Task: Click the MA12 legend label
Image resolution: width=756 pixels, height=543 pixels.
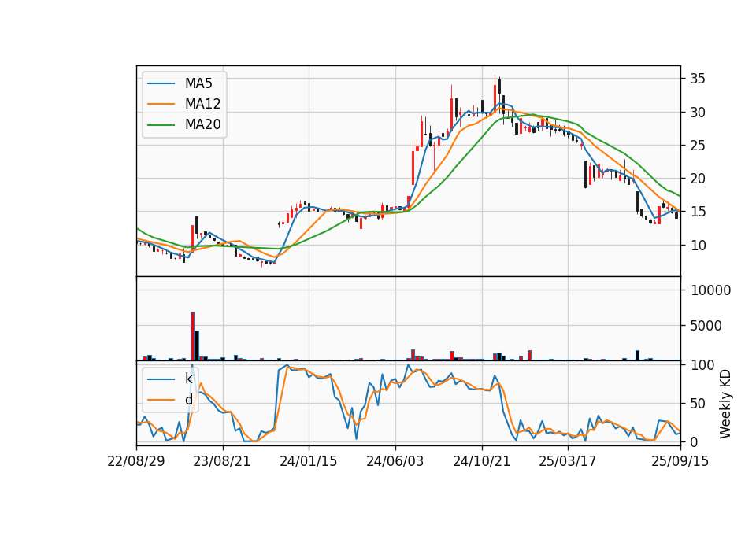Action: 202,104
